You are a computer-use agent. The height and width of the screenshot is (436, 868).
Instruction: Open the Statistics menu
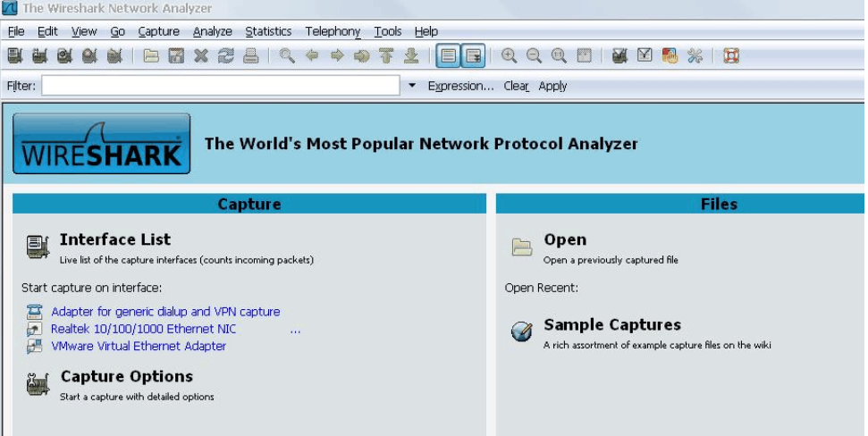pos(268,31)
